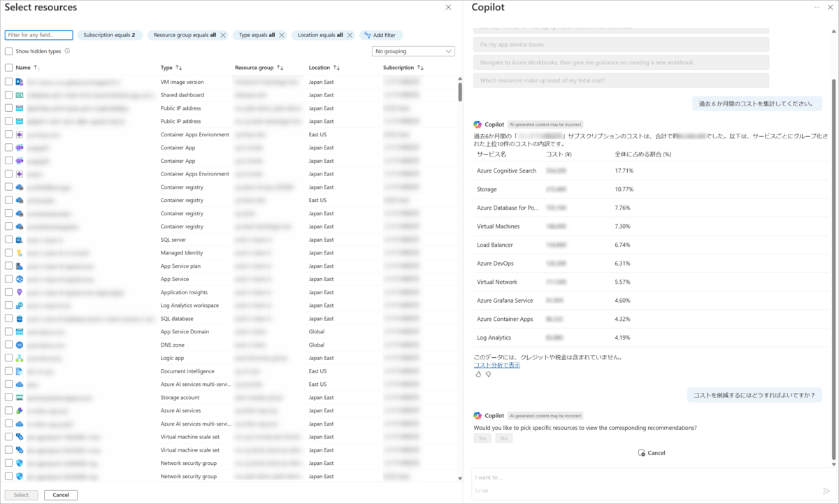The image size is (839, 504).
Task: Answer Yes to Copilot's resource question
Action: click(482, 438)
